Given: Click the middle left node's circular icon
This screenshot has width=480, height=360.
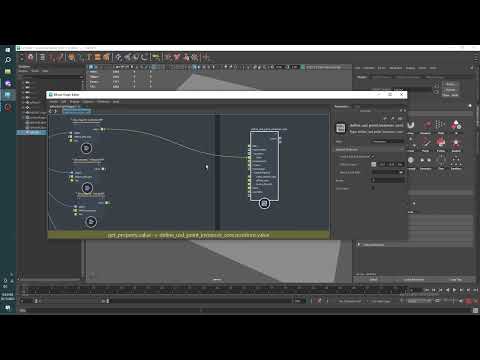Looking at the screenshot, I should (87, 188).
